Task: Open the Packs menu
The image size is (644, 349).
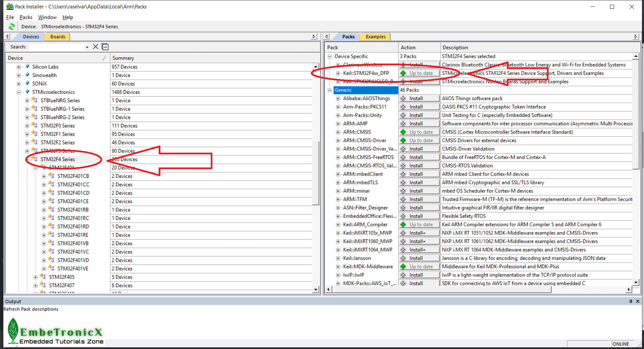Action: (26, 17)
